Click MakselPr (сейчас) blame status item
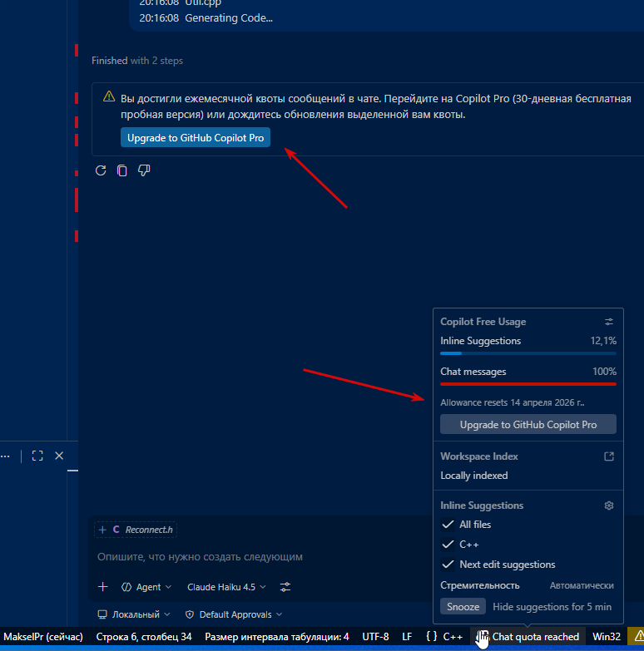 point(43,637)
